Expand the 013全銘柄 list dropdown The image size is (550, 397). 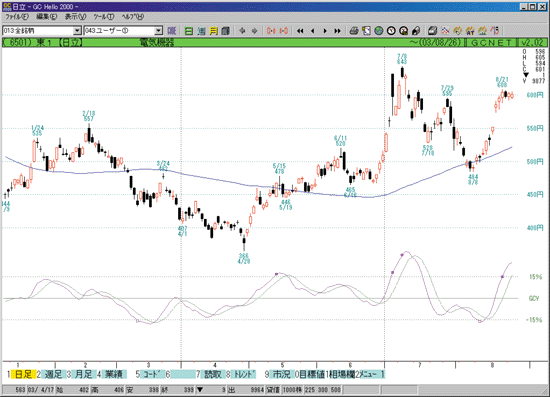[x=77, y=31]
